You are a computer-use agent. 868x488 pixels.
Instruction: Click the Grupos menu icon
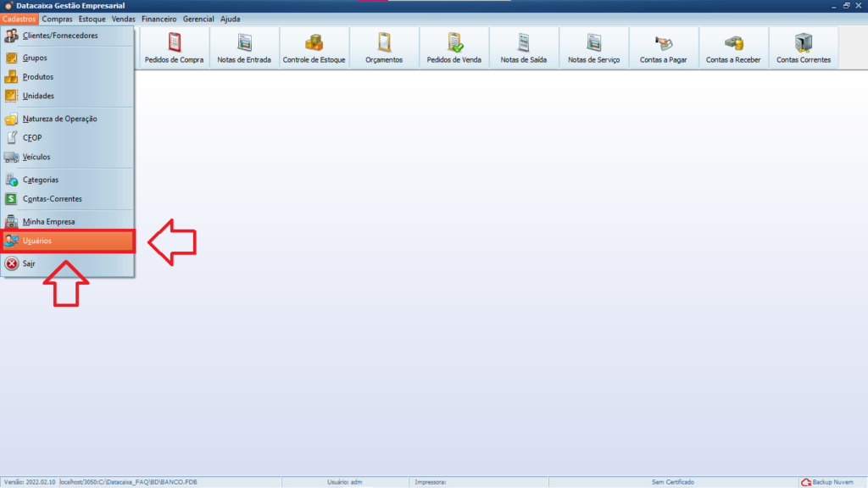click(x=11, y=58)
